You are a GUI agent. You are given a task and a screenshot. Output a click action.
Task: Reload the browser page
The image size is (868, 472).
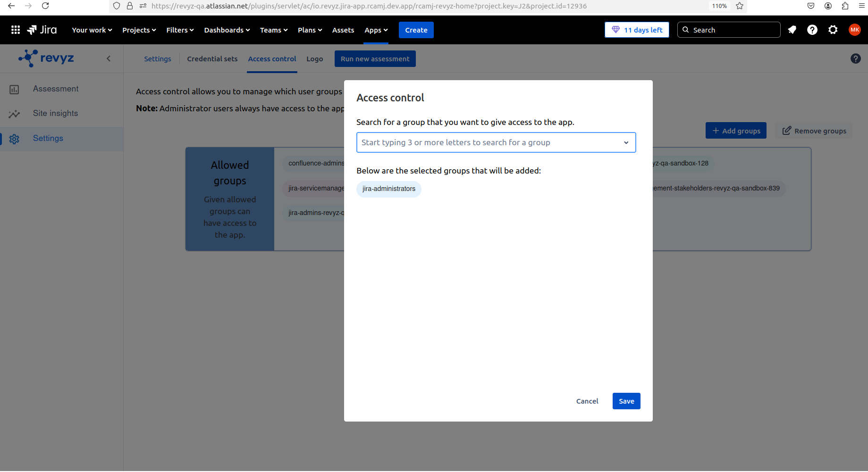click(45, 6)
